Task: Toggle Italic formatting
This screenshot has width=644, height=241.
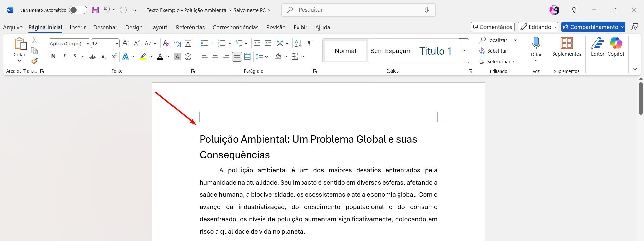Action: click(x=64, y=57)
